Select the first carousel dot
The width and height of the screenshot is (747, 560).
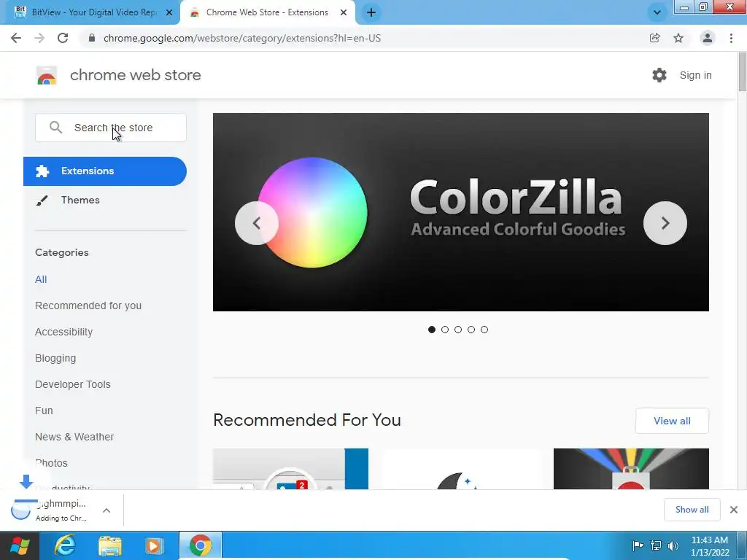[x=432, y=330]
